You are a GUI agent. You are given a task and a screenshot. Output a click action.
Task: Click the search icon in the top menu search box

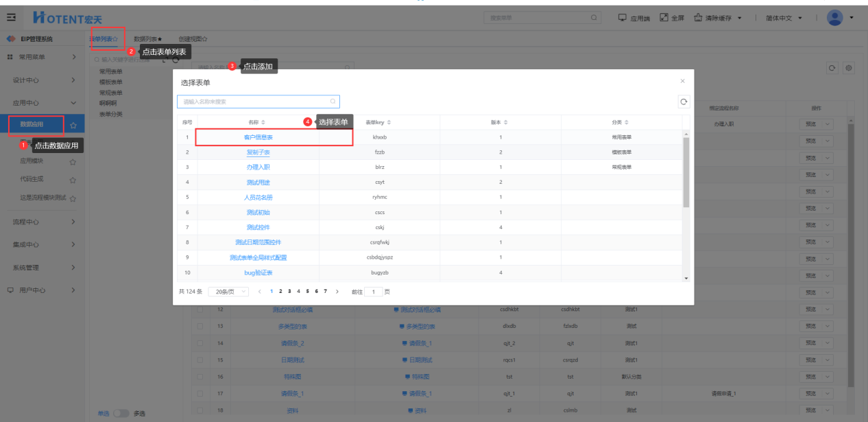coord(594,17)
